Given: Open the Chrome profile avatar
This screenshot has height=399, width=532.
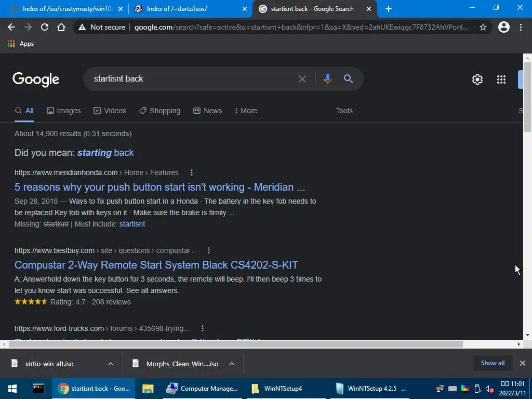Looking at the screenshot, I should click(x=504, y=27).
